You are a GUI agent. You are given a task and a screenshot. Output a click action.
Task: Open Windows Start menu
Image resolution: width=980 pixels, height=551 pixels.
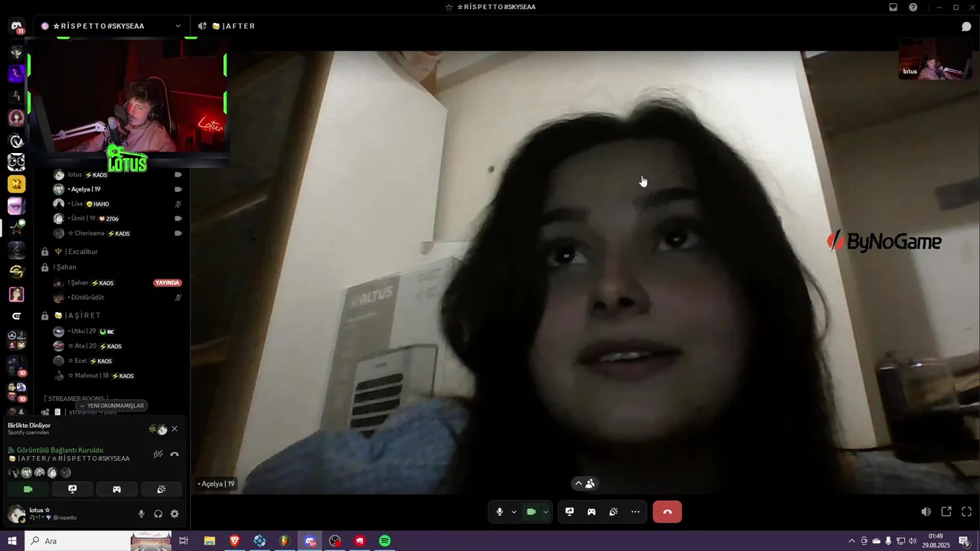11,541
